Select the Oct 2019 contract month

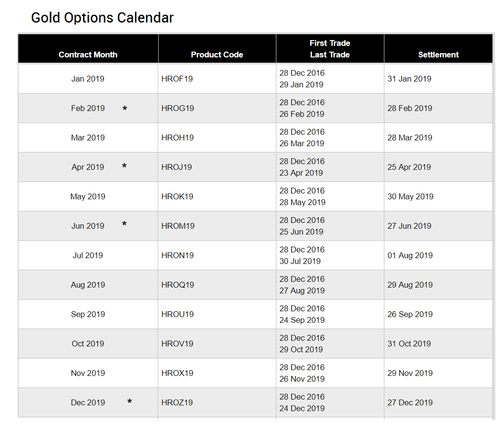(88, 344)
